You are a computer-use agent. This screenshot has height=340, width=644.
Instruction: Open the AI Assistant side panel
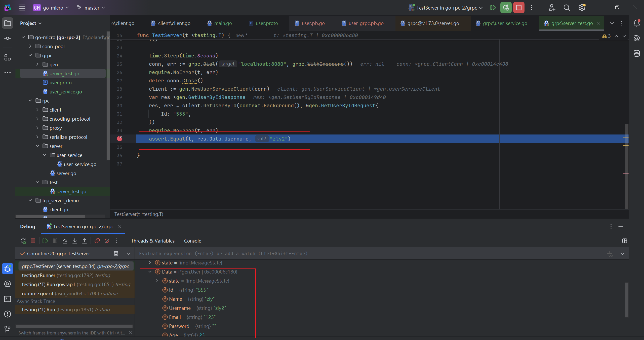(x=637, y=38)
